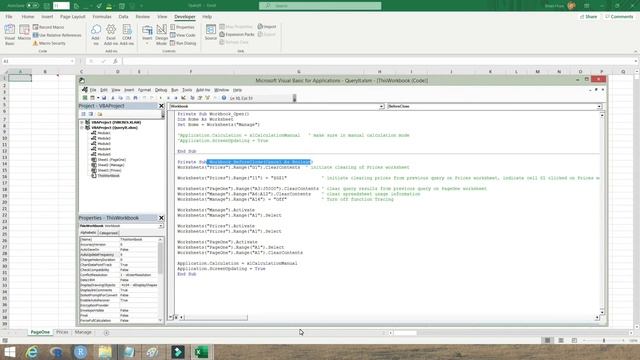
Task: Open the Page Layout ribbon tab
Action: 73,17
